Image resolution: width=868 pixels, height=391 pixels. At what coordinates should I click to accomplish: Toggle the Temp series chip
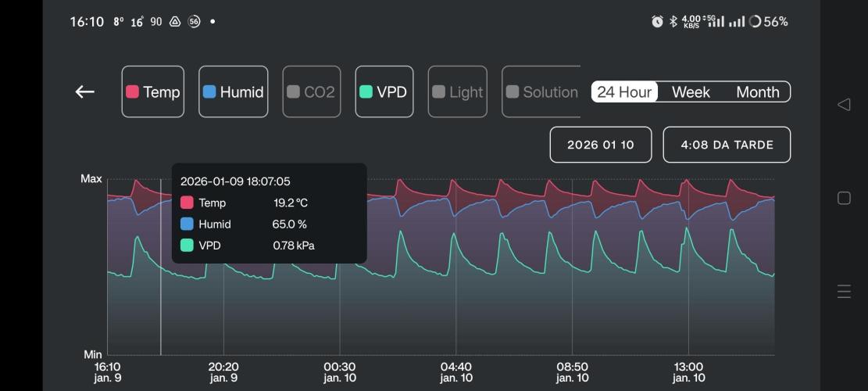point(153,92)
